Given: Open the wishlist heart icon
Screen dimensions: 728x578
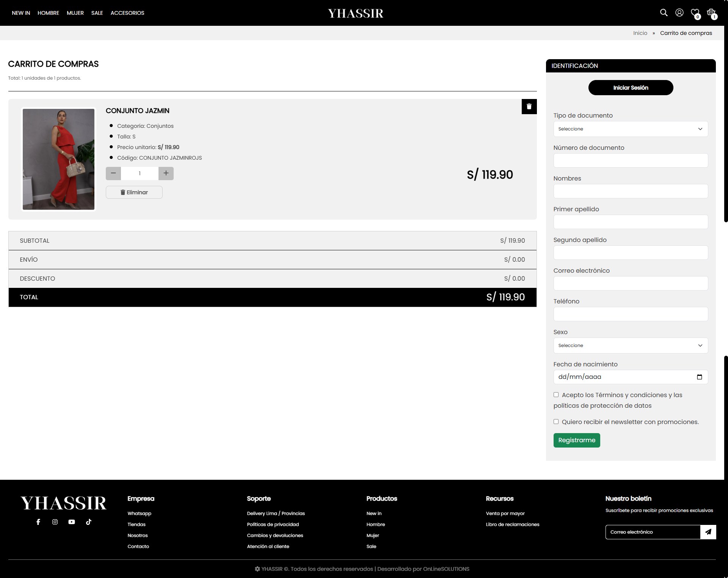Looking at the screenshot, I should click(x=695, y=13).
